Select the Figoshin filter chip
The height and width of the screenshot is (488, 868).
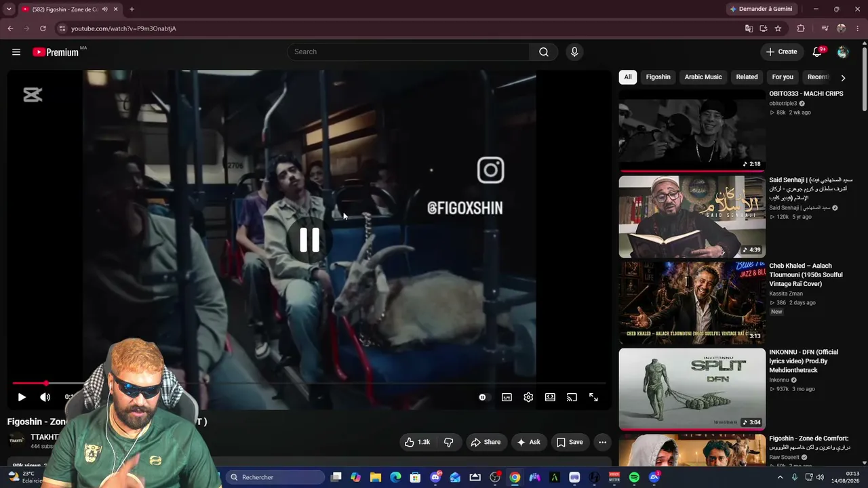click(658, 77)
